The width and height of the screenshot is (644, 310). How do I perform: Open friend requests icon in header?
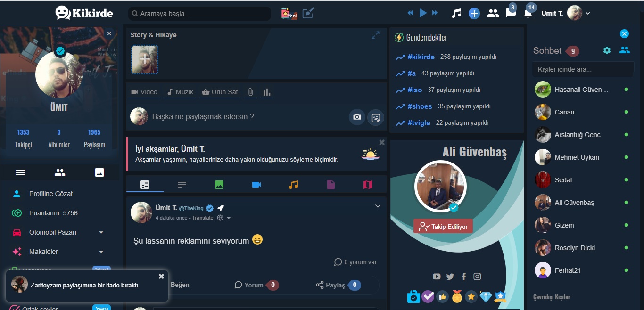pos(493,13)
